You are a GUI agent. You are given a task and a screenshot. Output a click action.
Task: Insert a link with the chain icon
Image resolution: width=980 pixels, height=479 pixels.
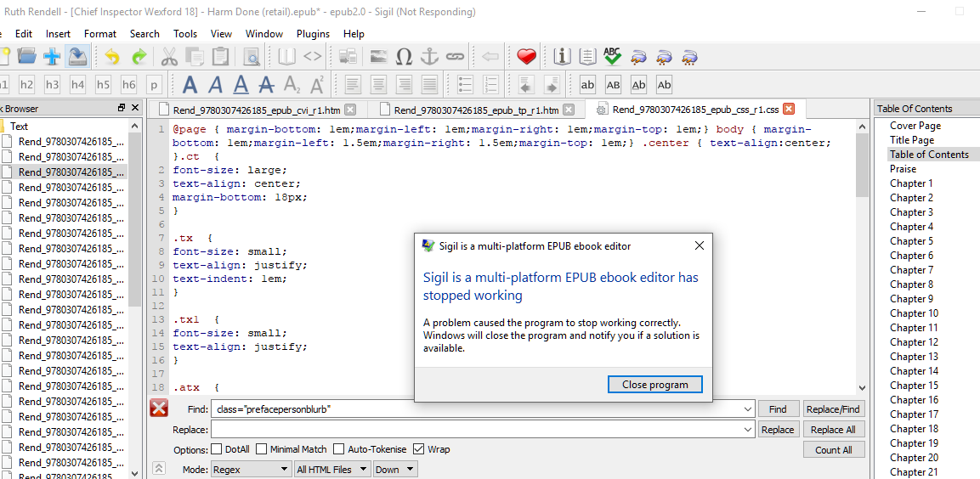click(x=455, y=57)
